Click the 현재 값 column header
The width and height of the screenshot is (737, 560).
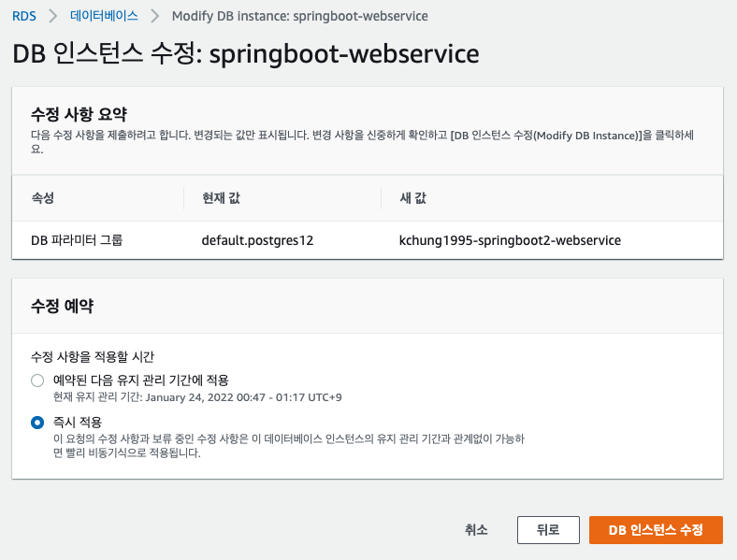221,198
